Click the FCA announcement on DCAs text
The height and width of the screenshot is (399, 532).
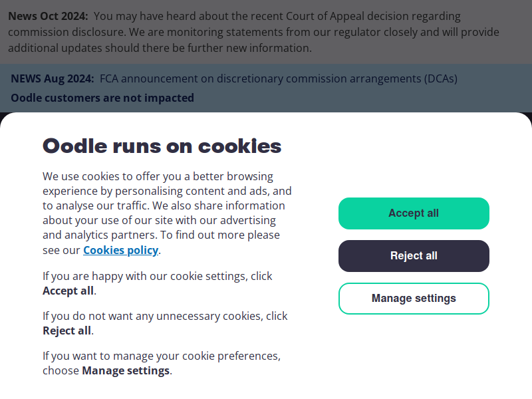(279, 78)
